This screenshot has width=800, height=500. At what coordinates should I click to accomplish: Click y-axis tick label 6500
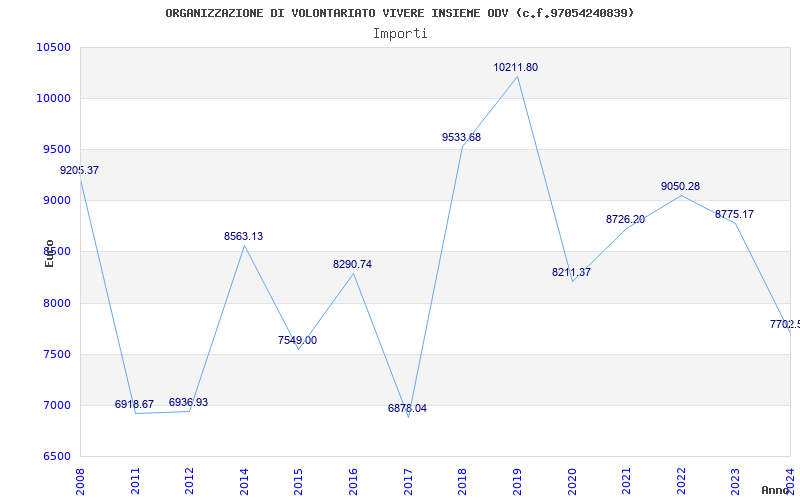(57, 457)
